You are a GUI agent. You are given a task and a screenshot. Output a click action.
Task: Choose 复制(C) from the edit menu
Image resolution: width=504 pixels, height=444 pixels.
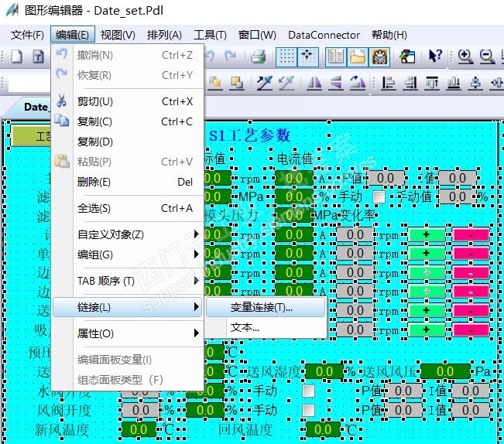(128, 121)
